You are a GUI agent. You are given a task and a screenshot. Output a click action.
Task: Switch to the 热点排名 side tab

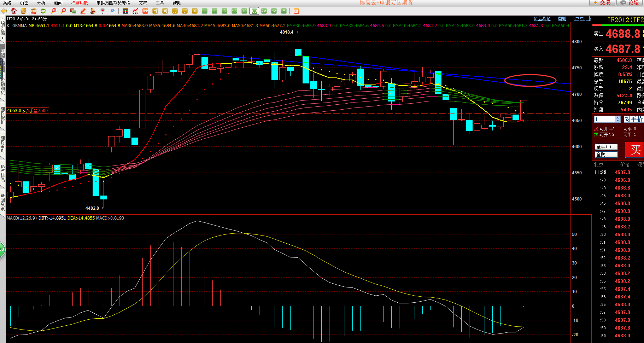click(3, 173)
